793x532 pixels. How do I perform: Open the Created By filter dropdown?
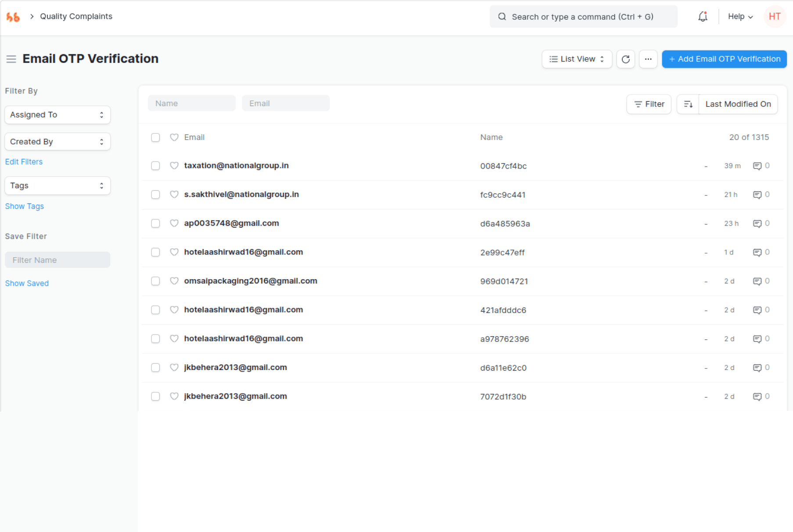point(58,142)
